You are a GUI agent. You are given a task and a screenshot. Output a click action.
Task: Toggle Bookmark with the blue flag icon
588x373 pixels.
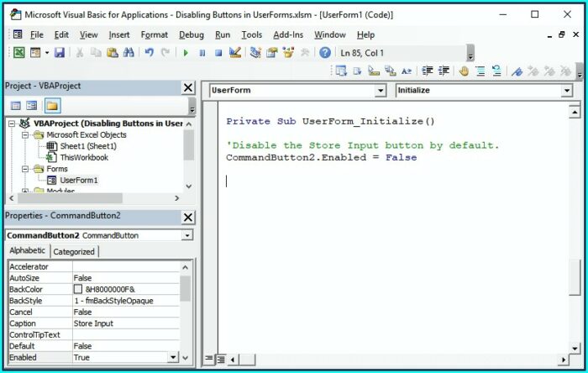pos(517,71)
